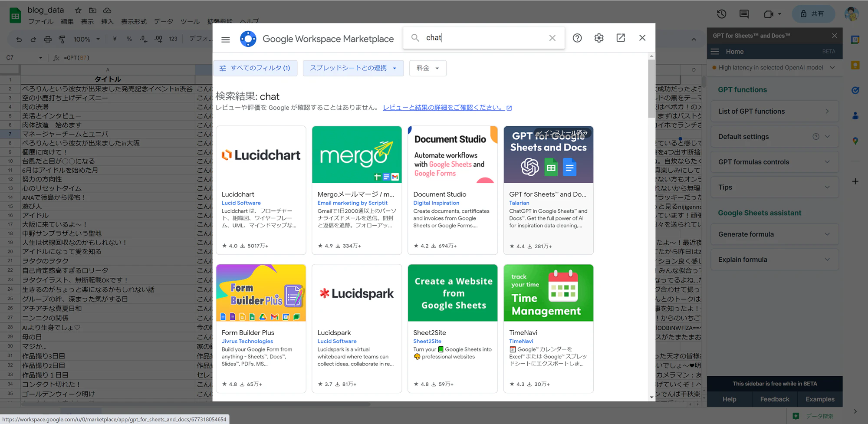Open the Maps side panel icon
The image size is (868, 424).
pyautogui.click(x=855, y=141)
